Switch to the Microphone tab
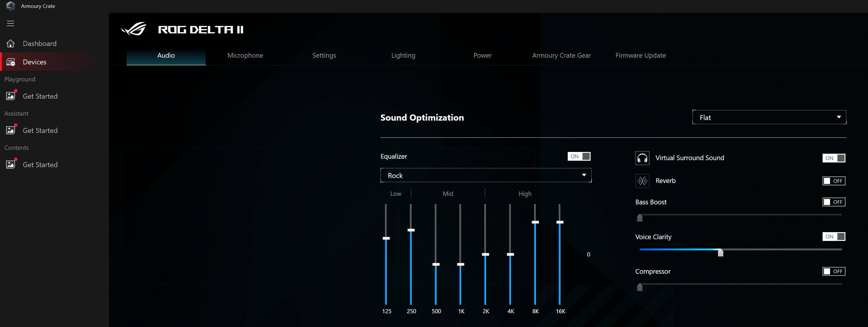This screenshot has height=327, width=868. click(245, 55)
